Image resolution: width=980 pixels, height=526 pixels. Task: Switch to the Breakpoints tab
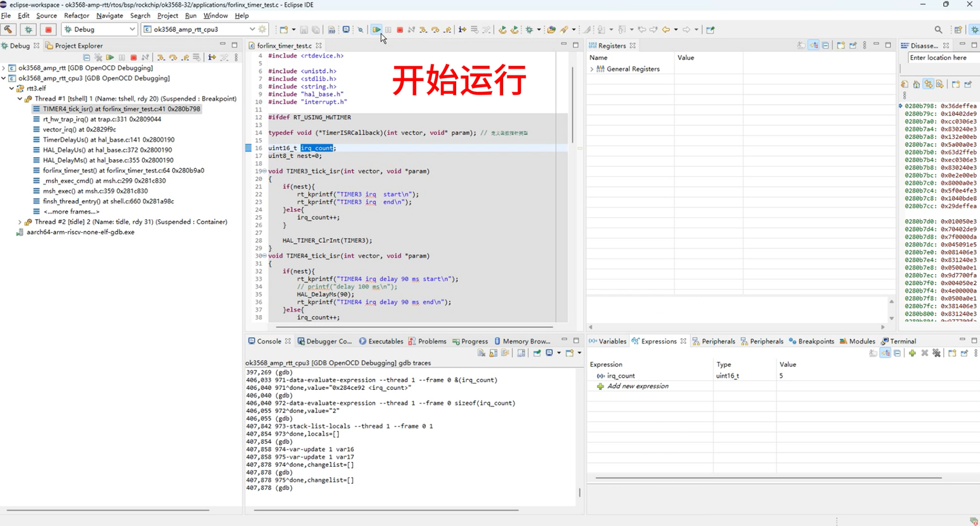[811, 341]
